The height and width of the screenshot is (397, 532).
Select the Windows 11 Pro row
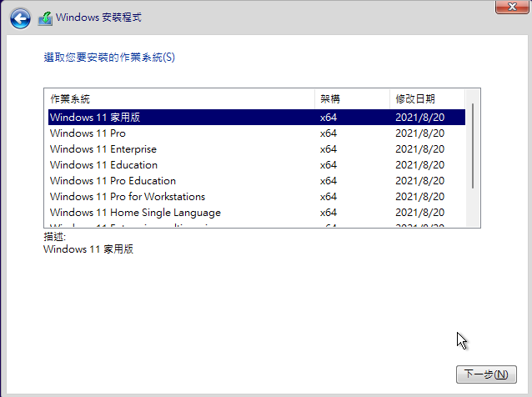click(x=257, y=133)
